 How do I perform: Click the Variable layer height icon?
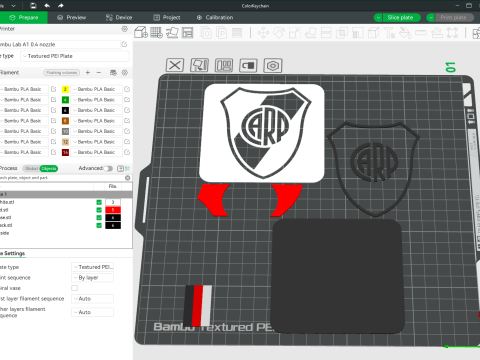point(237,33)
